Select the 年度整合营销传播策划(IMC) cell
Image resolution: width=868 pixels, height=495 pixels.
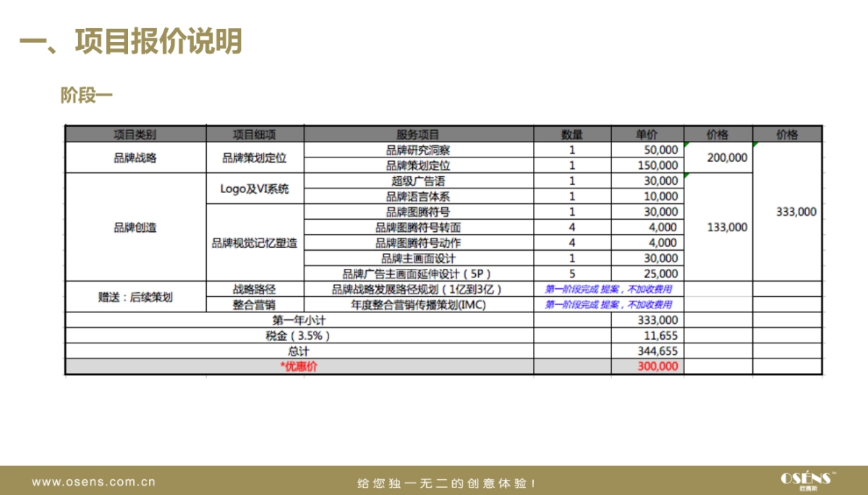coord(418,304)
